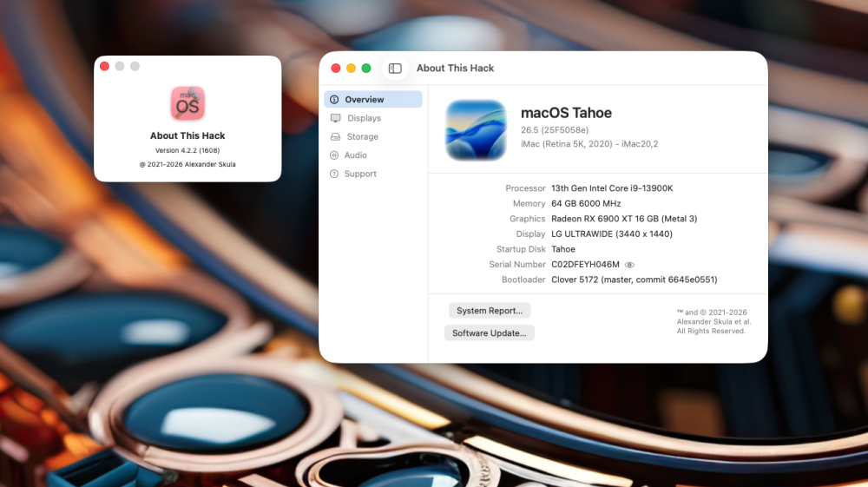Image resolution: width=868 pixels, height=487 pixels.
Task: Click memory value 64 GB 6000 MHz
Action: 586,204
